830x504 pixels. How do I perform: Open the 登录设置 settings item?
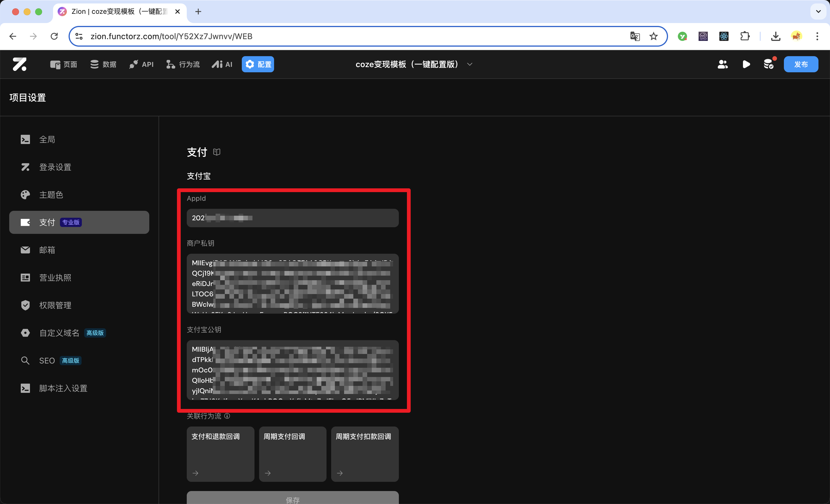pos(79,167)
